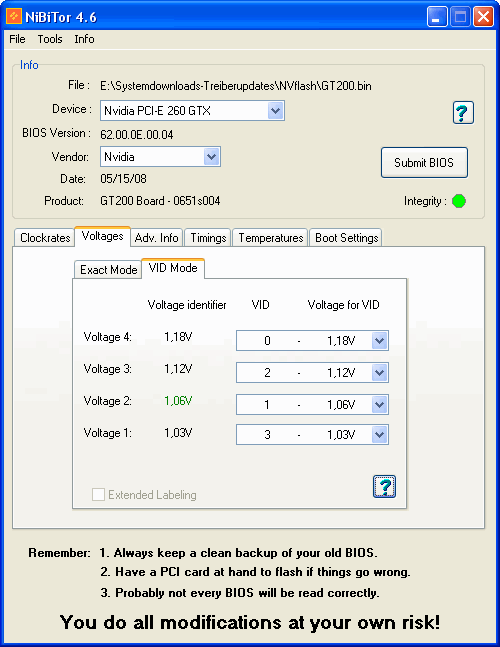Open the Tools menu
The height and width of the screenshot is (647, 500).
[x=50, y=39]
